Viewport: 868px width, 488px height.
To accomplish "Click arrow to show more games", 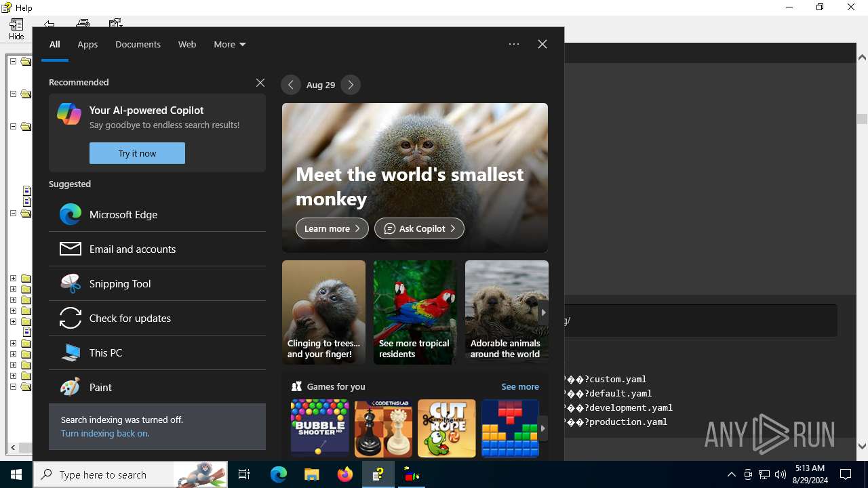I will click(x=543, y=428).
